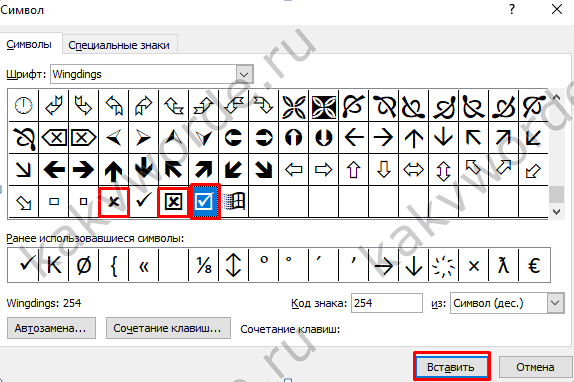Viewport: 574px width, 382px height.
Task: Select the small x cross symbol in grid
Action: (114, 202)
